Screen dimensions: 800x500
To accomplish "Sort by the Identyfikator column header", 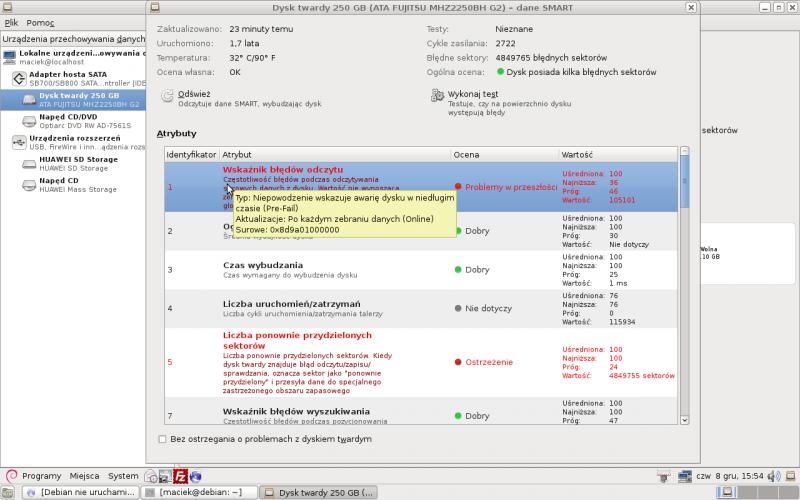I will pyautogui.click(x=191, y=155).
